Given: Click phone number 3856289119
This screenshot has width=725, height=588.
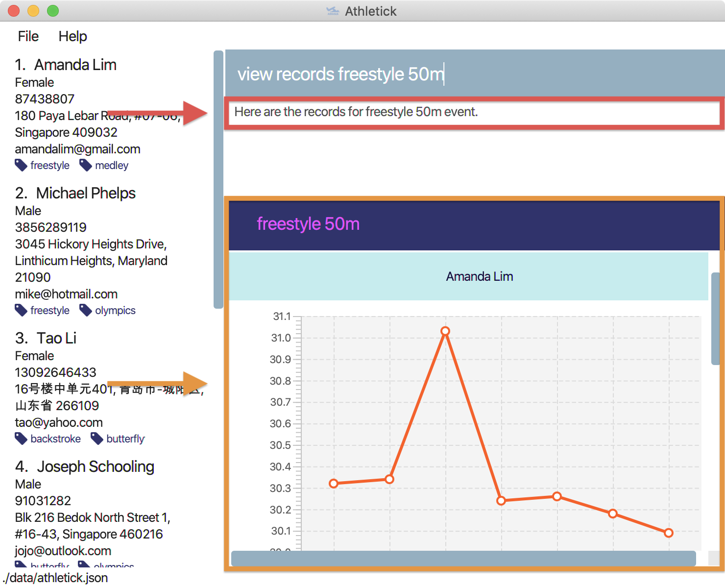Looking at the screenshot, I should click(51, 227).
